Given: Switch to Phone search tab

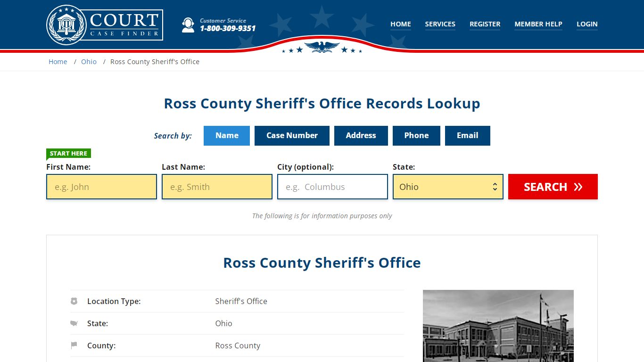Looking at the screenshot, I should [x=416, y=135].
